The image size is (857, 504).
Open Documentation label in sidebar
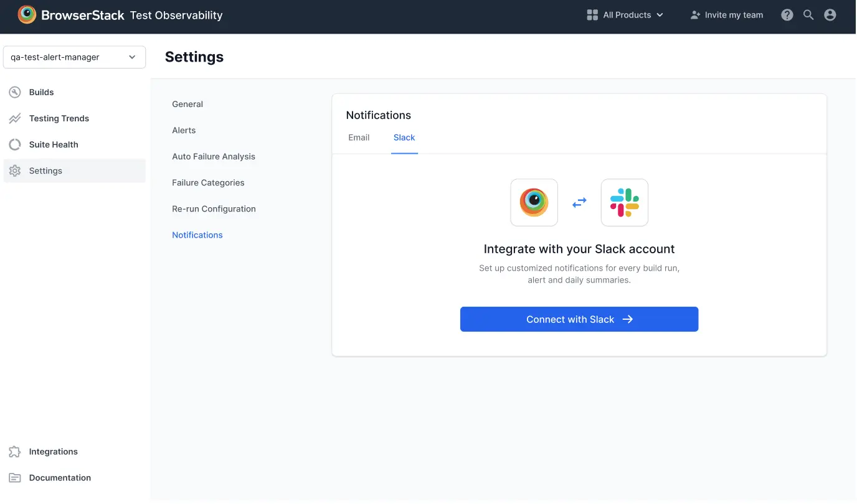coord(60,478)
